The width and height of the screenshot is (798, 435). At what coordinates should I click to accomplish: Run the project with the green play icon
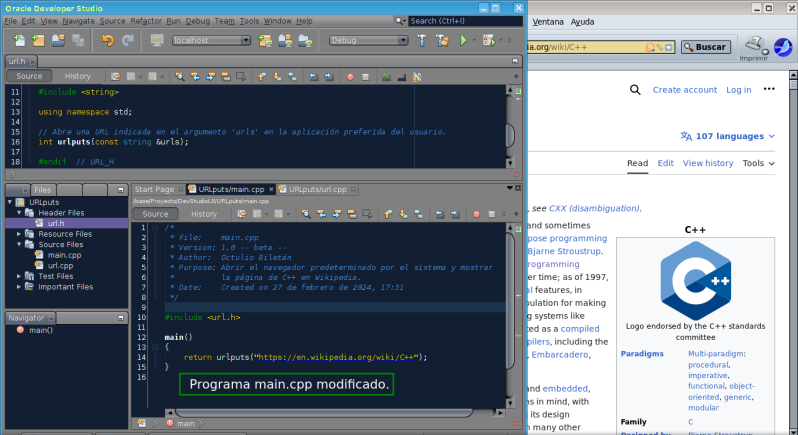coord(463,40)
